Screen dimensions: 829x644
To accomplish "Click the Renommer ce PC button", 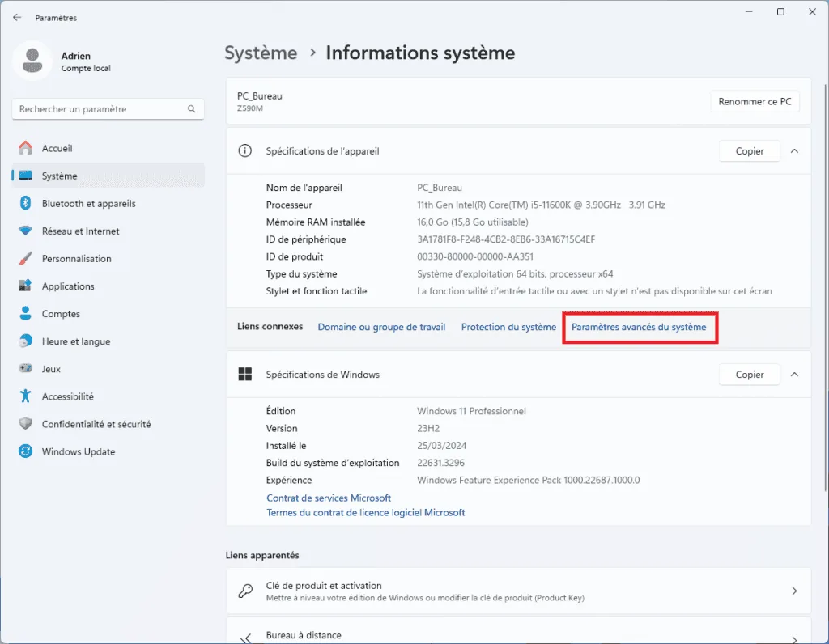I will [x=755, y=101].
